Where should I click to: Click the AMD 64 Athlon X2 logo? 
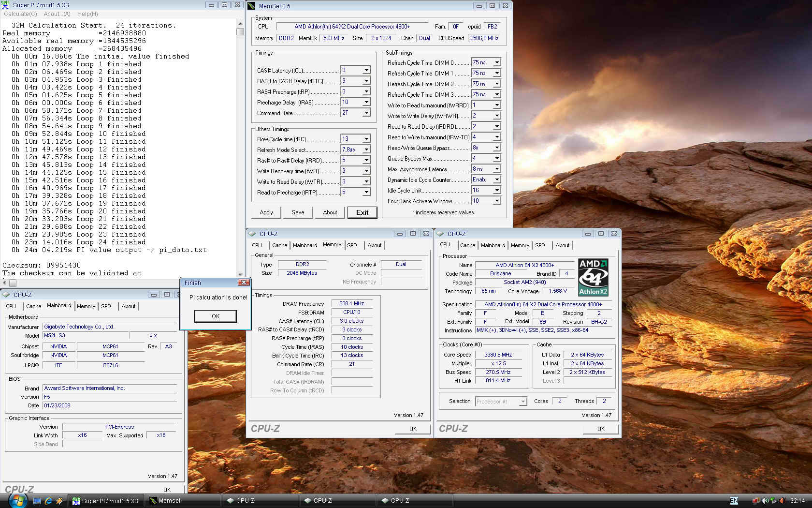tap(593, 277)
